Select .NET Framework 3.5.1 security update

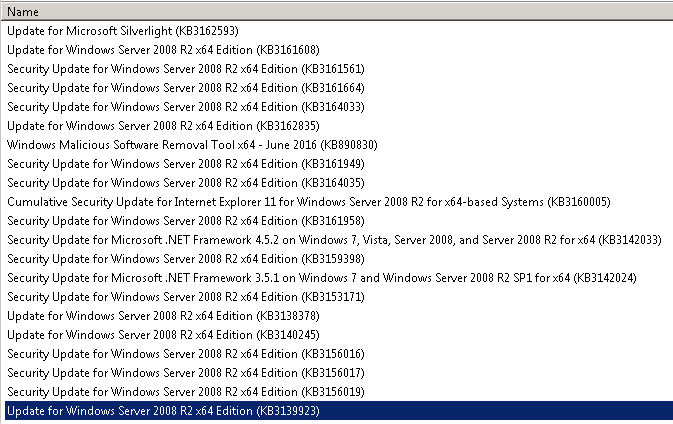click(x=321, y=278)
